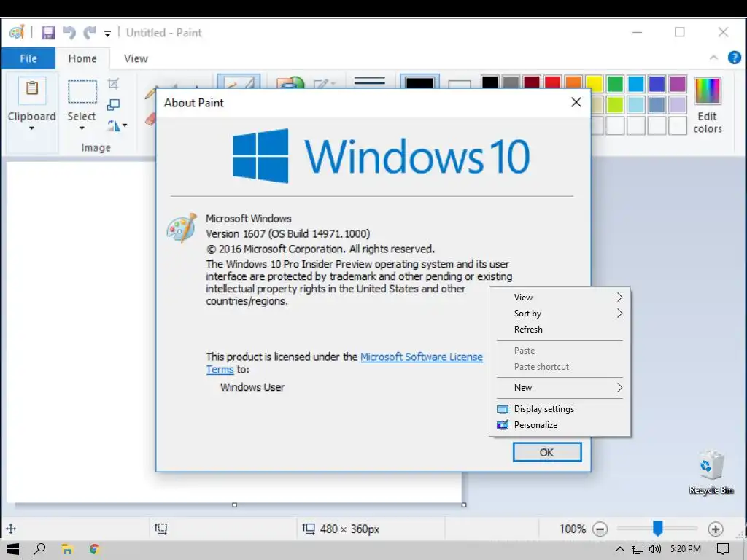Image resolution: width=747 pixels, height=560 pixels.
Task: Click the zoom out minus button
Action: pyautogui.click(x=600, y=529)
